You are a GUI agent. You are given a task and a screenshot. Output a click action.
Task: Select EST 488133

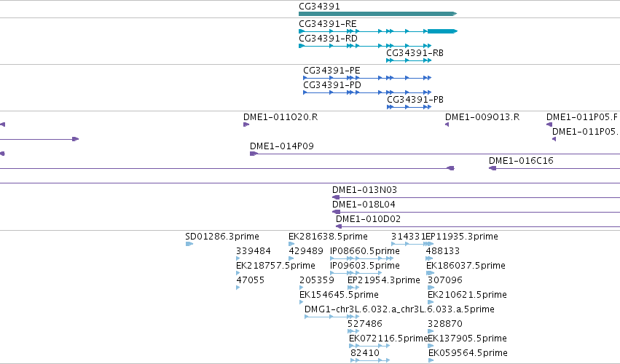pos(443,251)
